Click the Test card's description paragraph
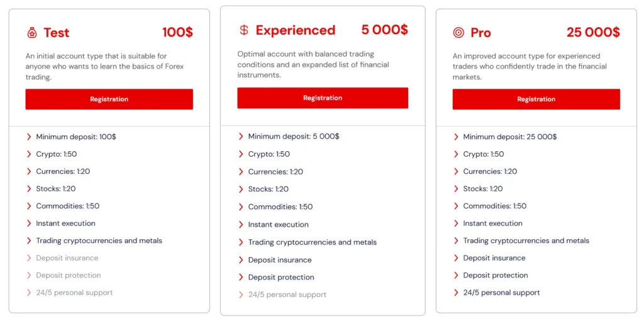Viewport: 644px width, 323px height. tap(104, 67)
